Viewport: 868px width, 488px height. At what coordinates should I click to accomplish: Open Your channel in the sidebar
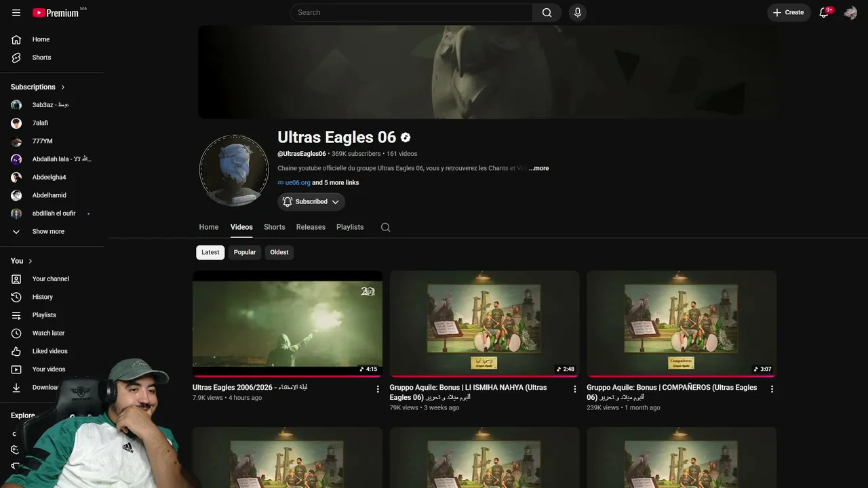click(52, 279)
